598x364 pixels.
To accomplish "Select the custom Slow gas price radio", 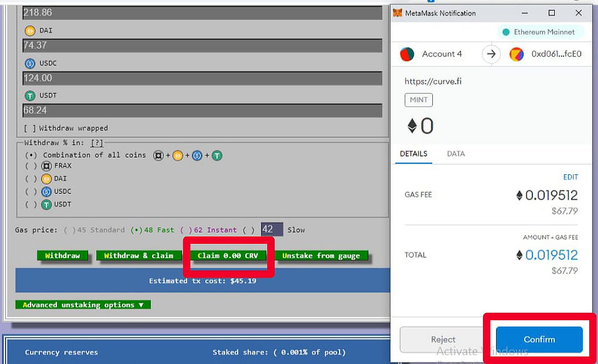I will click(249, 230).
